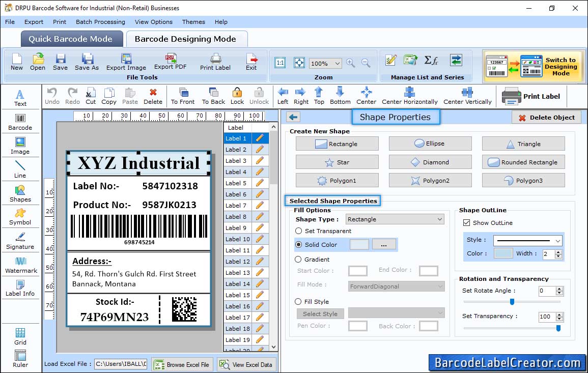This screenshot has width=588, height=373.
Task: Select Solid Color fill option
Action: pos(298,244)
